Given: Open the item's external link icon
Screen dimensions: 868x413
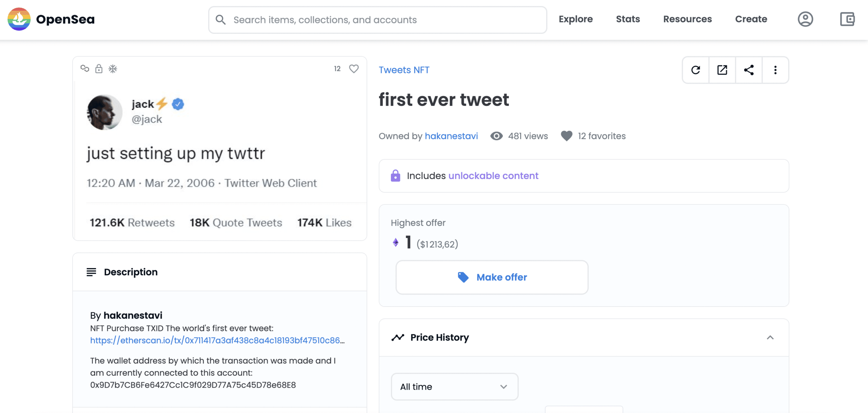Looking at the screenshot, I should point(722,70).
